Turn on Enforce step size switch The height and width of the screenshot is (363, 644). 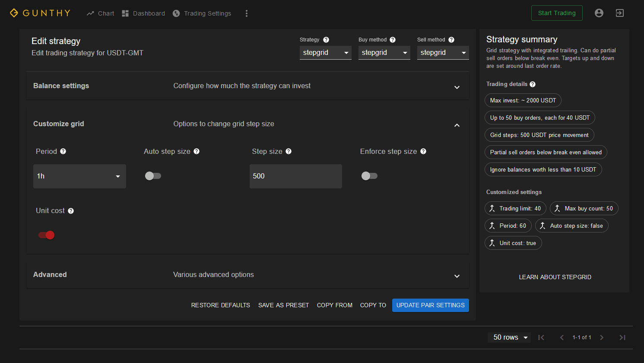point(369,176)
